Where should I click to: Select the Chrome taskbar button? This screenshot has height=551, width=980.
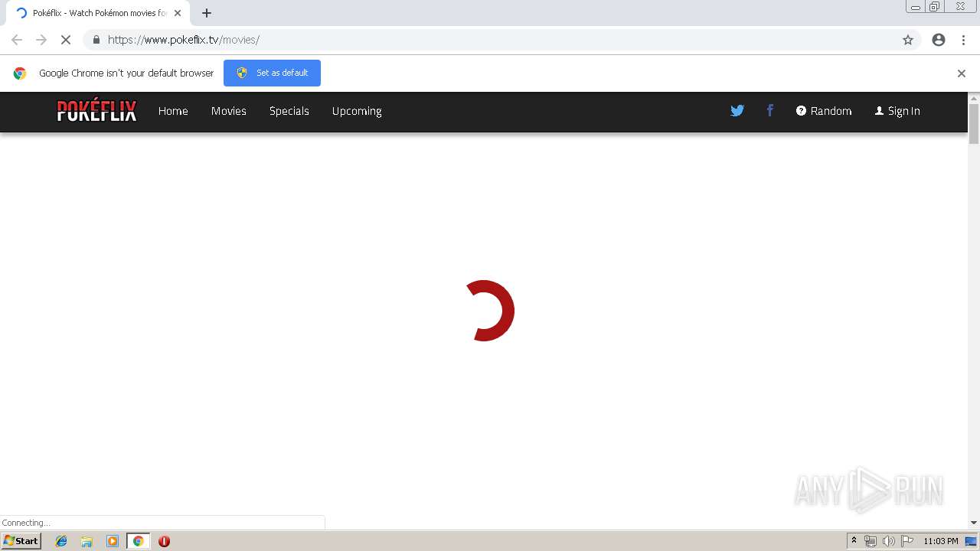click(x=139, y=541)
